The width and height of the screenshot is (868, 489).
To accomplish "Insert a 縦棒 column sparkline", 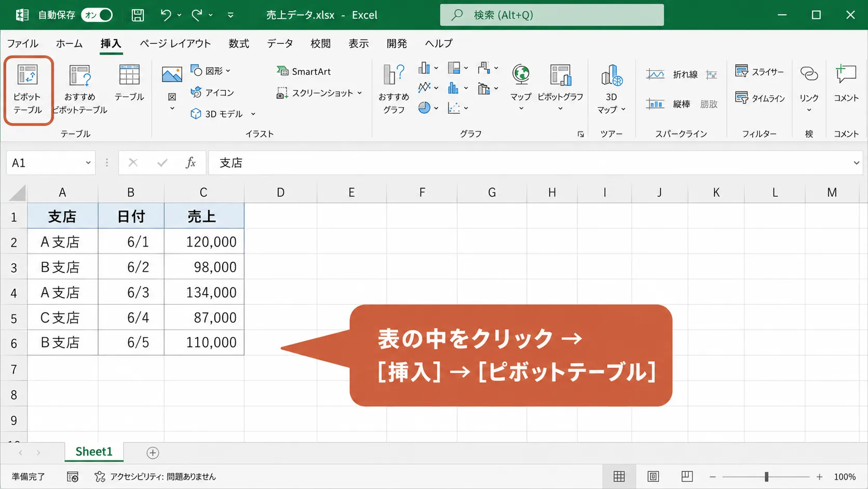I will click(x=668, y=104).
